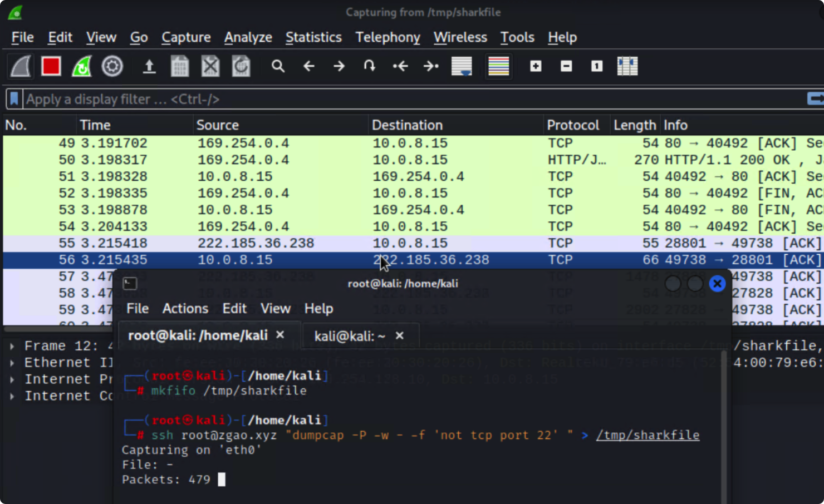Viewport: 824px width, 504px height.
Task: Click the /tmp/sharkfile underlined path in terminal
Action: (x=648, y=435)
